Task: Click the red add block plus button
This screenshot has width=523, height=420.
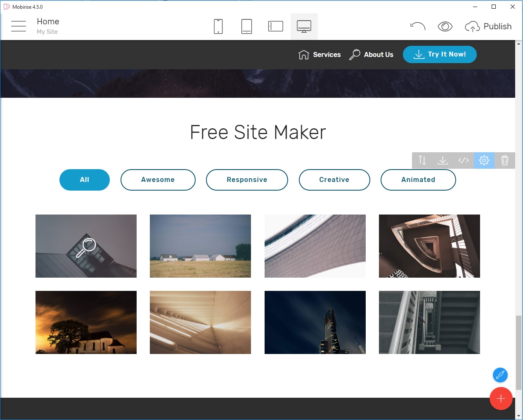Action: tap(501, 399)
